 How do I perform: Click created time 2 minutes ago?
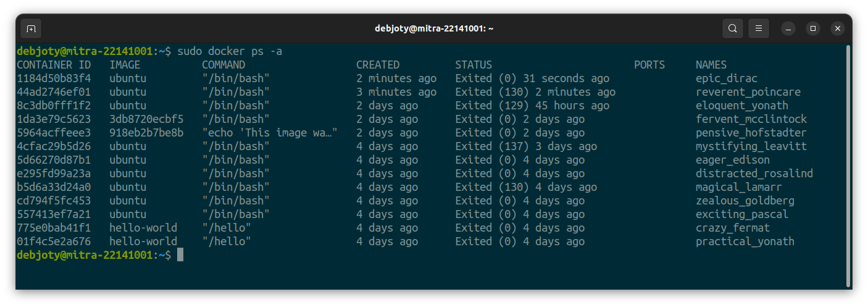(x=396, y=78)
